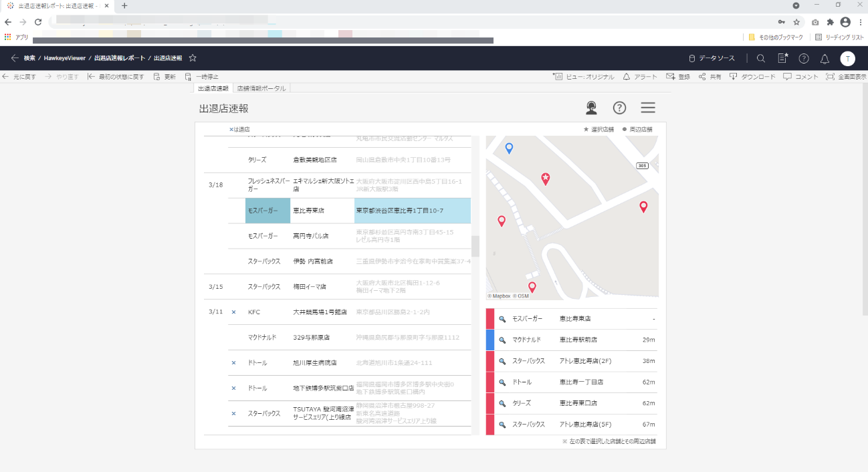The width and height of the screenshot is (868, 472).
Task: Open the user avatar T menu
Action: (x=848, y=58)
